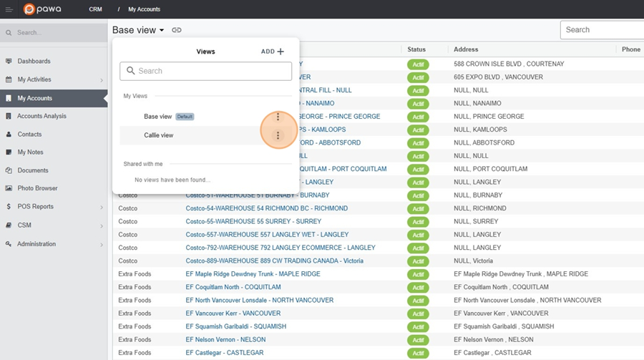Sort by the Phone column header

point(631,49)
